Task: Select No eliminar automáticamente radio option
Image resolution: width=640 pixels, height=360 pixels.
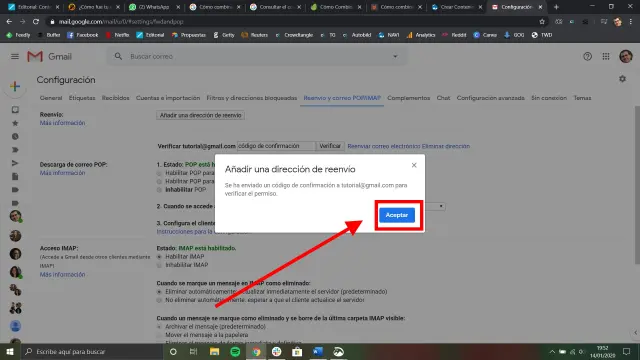Action: pos(159,300)
